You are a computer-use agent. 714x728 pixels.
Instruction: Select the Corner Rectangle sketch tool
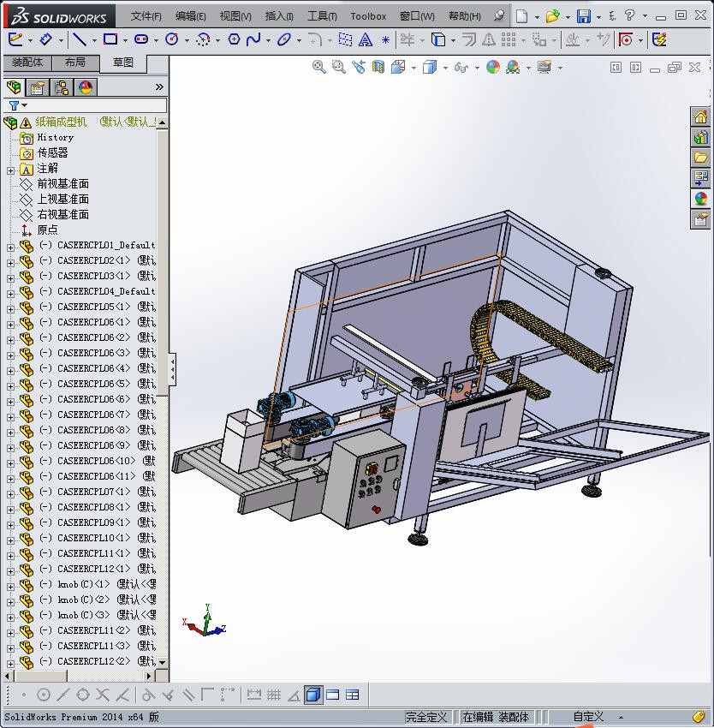(110, 39)
